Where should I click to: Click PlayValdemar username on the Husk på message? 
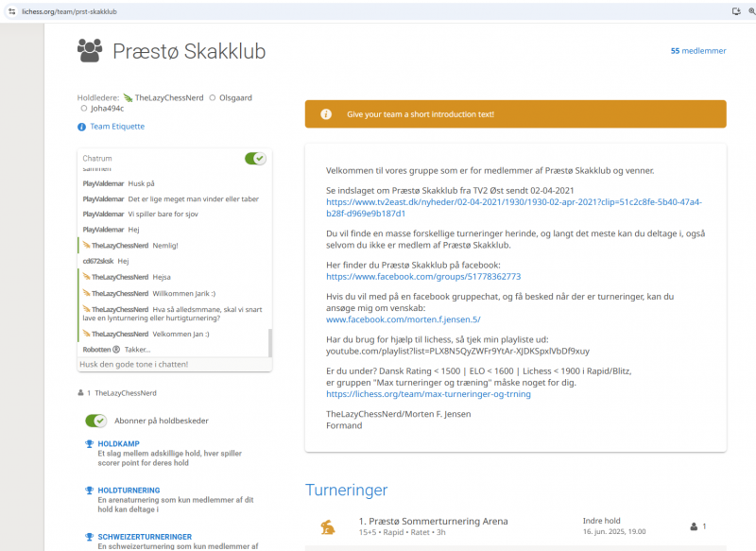tap(103, 183)
